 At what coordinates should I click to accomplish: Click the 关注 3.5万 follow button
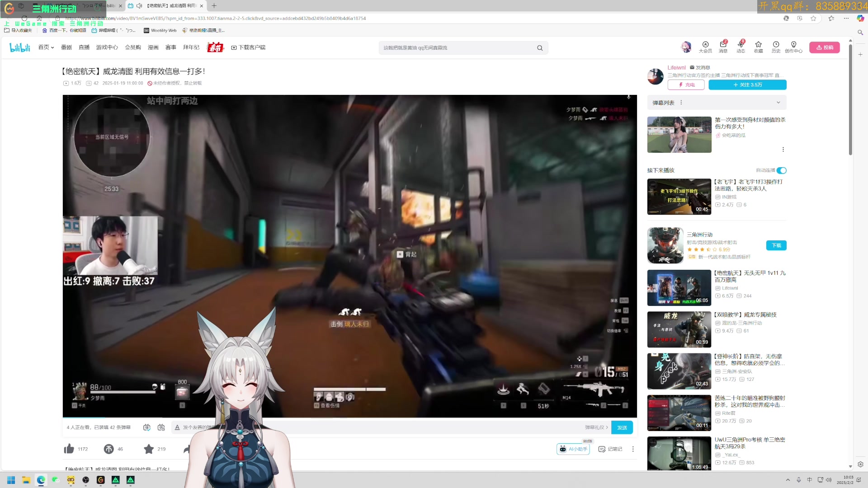747,85
